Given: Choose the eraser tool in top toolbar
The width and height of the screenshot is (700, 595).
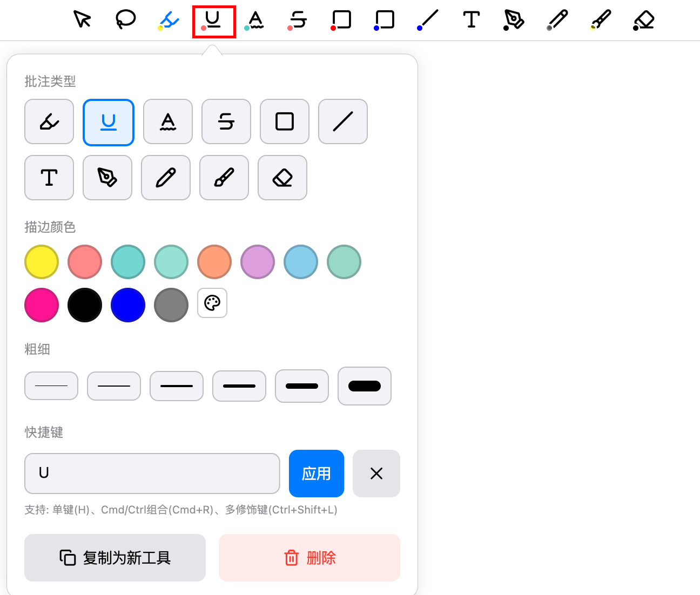Looking at the screenshot, I should pyautogui.click(x=644, y=21).
